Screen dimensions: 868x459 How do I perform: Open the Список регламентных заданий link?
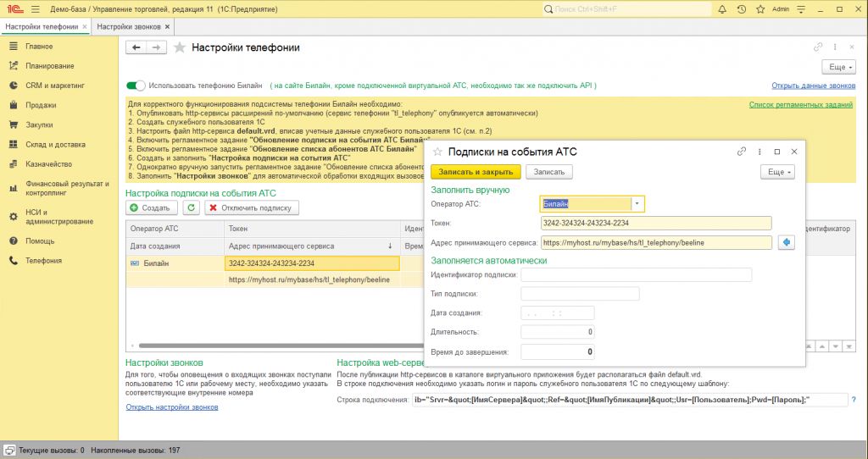click(x=801, y=104)
